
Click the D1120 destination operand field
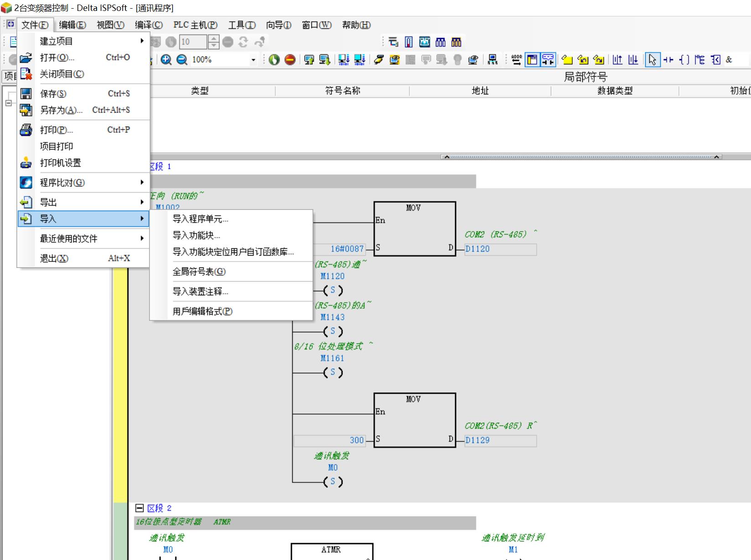500,249
